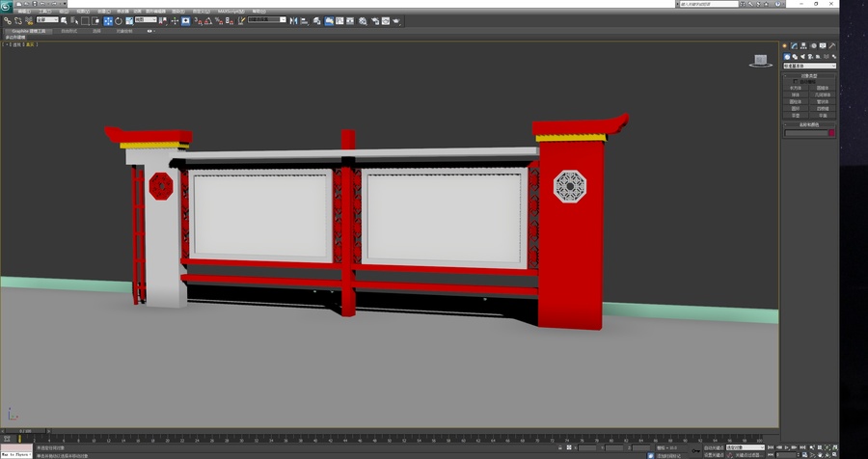Switch to the Modify command panel tab
Viewport: 868px width, 459px height.
tap(794, 46)
